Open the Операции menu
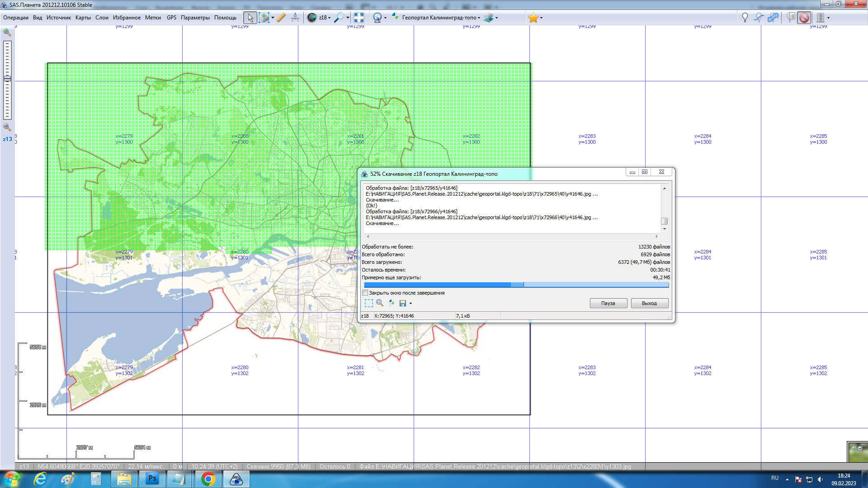Image resolution: width=868 pixels, height=488 pixels. click(x=16, y=18)
